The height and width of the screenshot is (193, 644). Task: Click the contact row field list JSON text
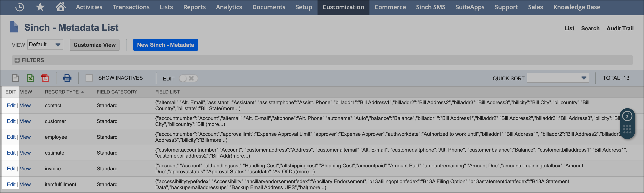372,105
